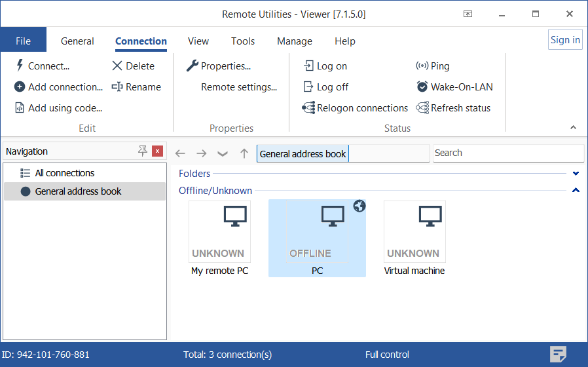Viewport: 588px width, 367px height.
Task: Select Add using code icon
Action: 20,108
